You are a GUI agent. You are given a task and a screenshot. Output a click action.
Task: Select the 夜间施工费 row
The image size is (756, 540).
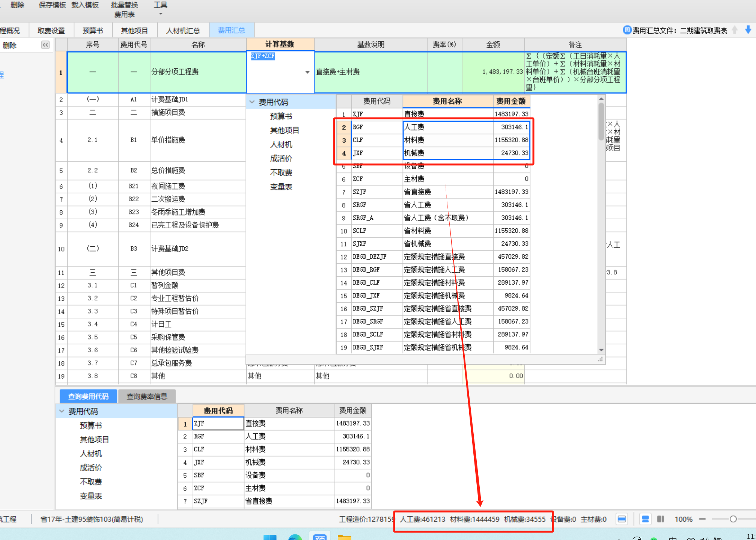coord(151,186)
